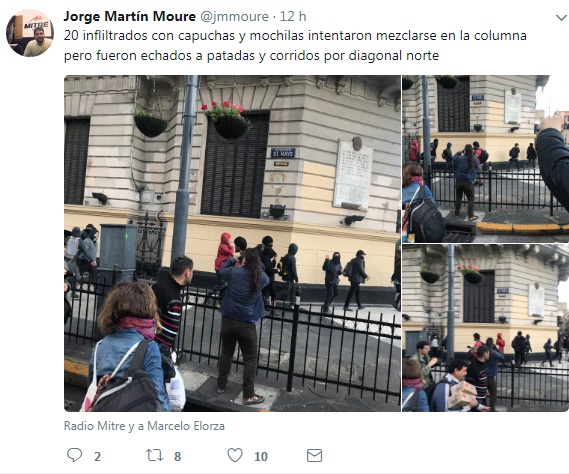Visit the @jmmoure handle link
Screen dimensions: 569x474
point(234,16)
